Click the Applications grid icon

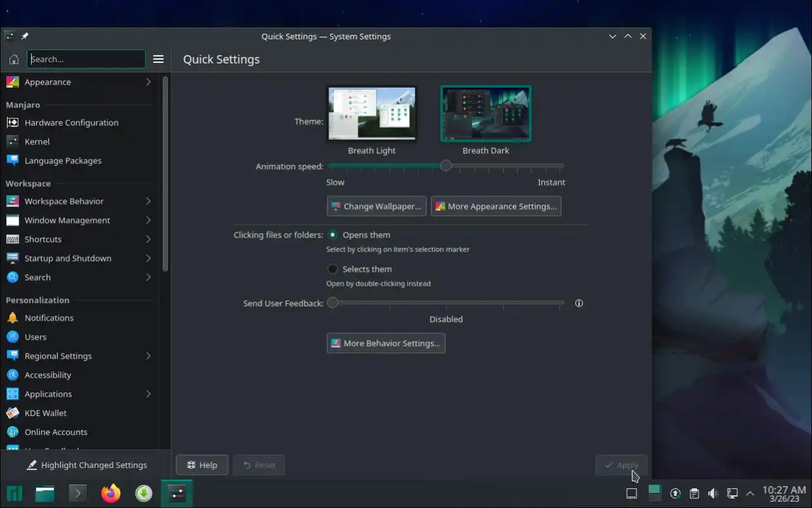click(13, 394)
